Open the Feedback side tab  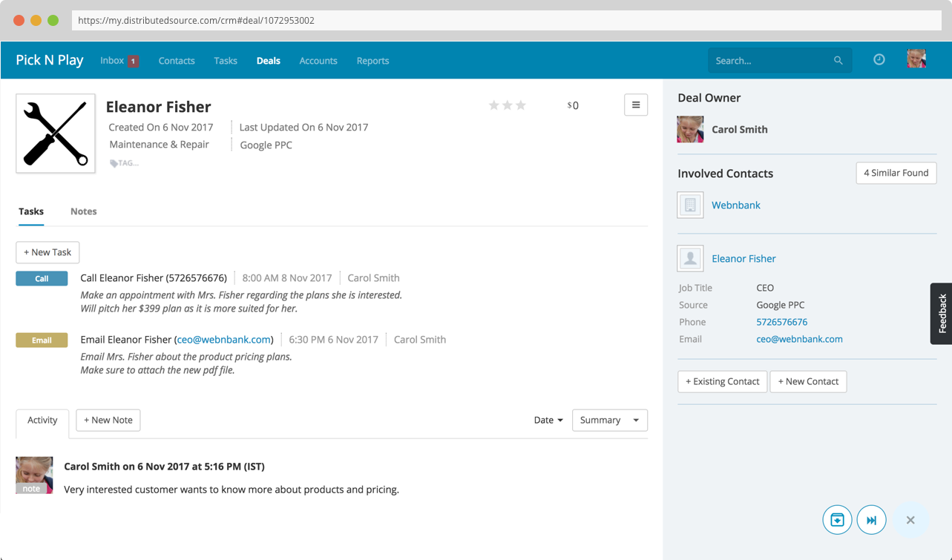tap(942, 313)
